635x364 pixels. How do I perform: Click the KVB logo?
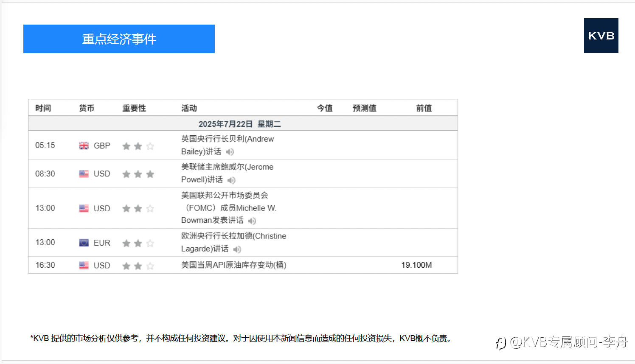click(601, 36)
